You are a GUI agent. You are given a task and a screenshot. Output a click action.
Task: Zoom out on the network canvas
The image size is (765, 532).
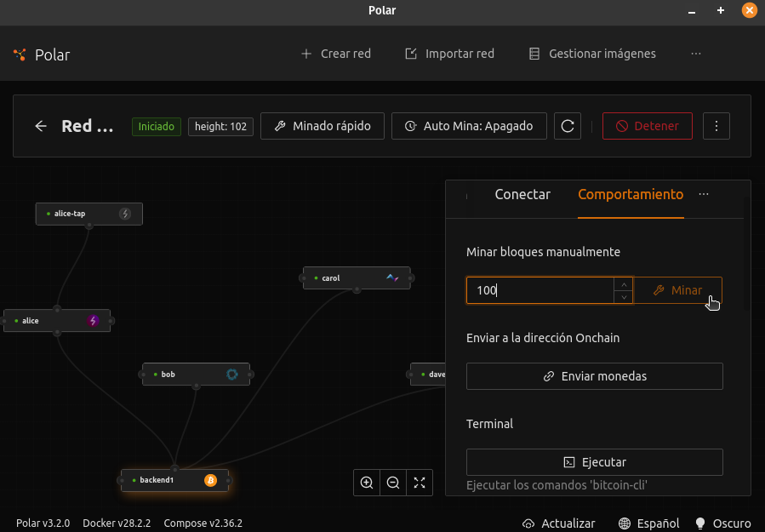tap(393, 483)
